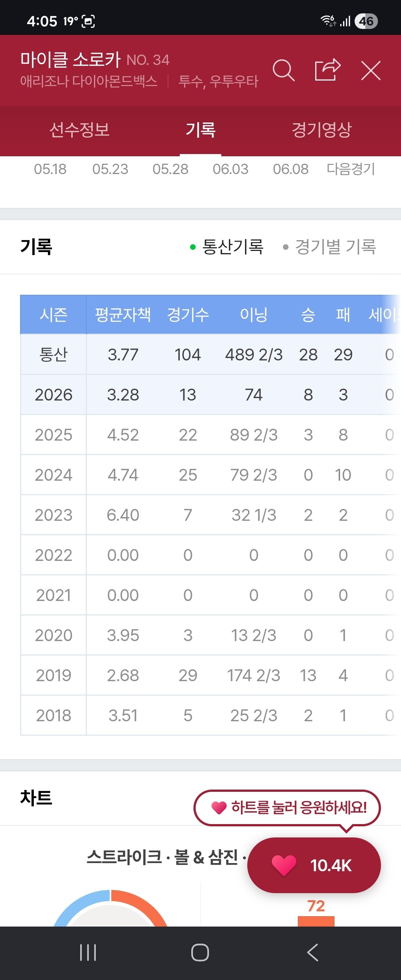Open Android recent apps button
The width and height of the screenshot is (401, 980).
(x=88, y=952)
